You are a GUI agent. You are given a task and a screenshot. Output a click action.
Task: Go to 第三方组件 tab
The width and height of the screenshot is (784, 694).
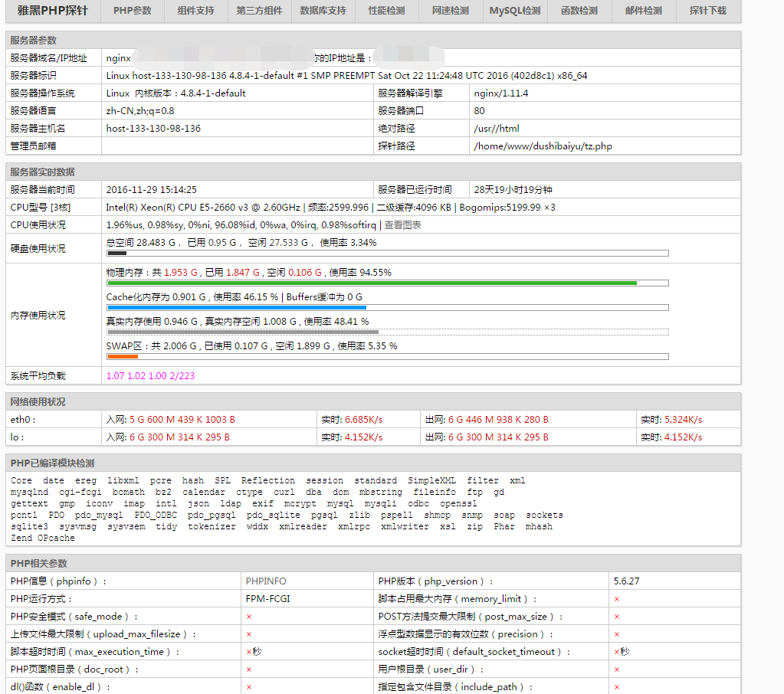[259, 11]
